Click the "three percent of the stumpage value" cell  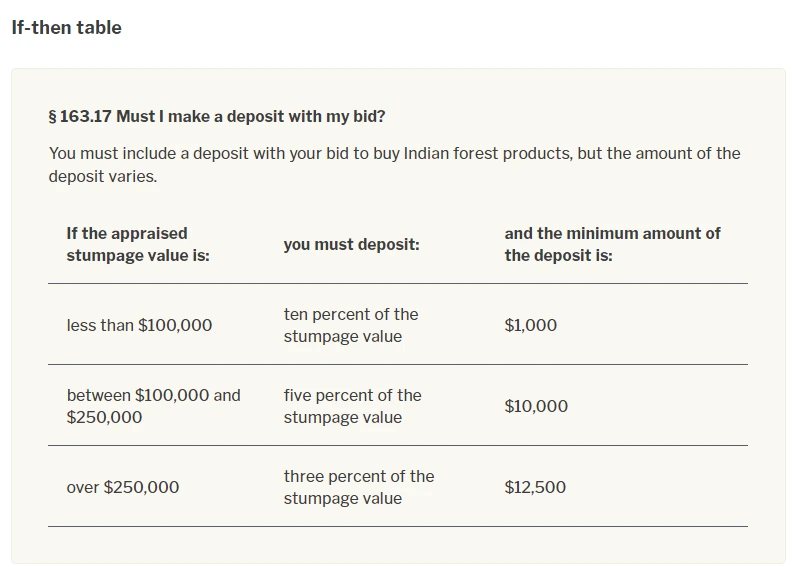pos(359,487)
